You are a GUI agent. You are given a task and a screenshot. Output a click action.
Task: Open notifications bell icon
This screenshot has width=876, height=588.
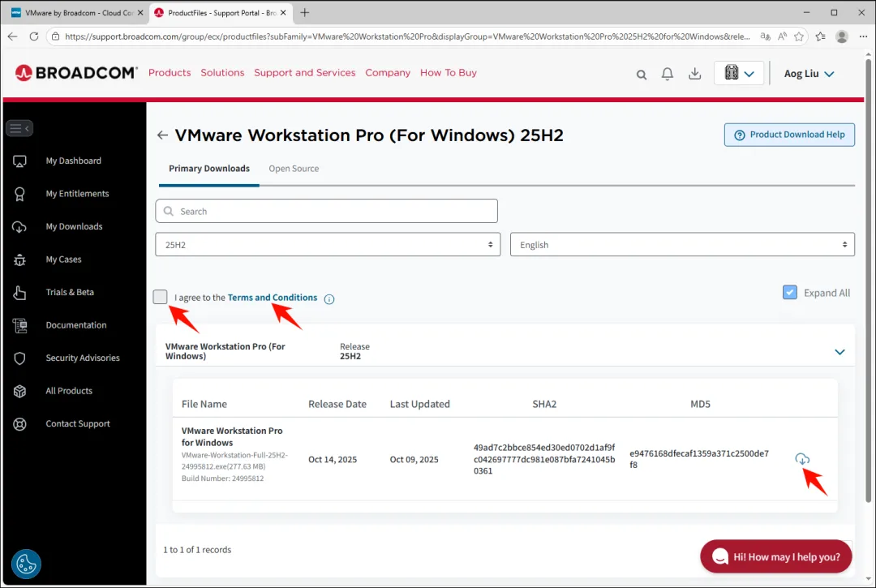[667, 74]
